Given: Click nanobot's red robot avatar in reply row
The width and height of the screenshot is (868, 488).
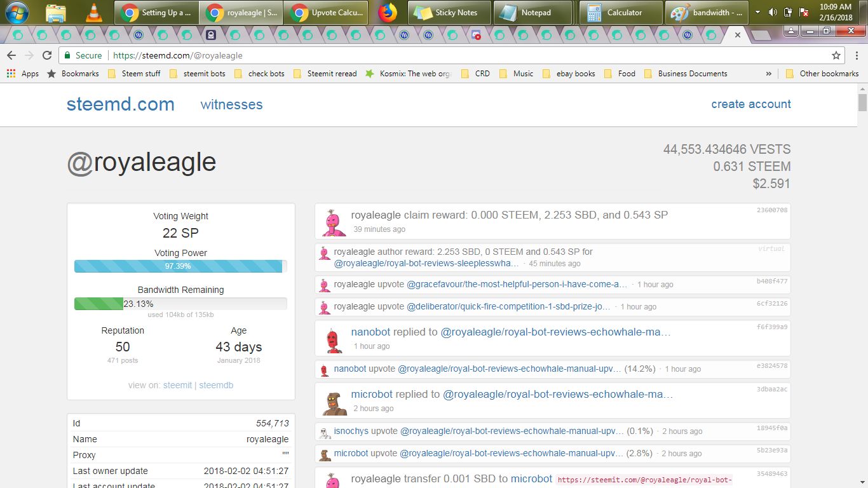Looking at the screenshot, I should click(x=334, y=339).
